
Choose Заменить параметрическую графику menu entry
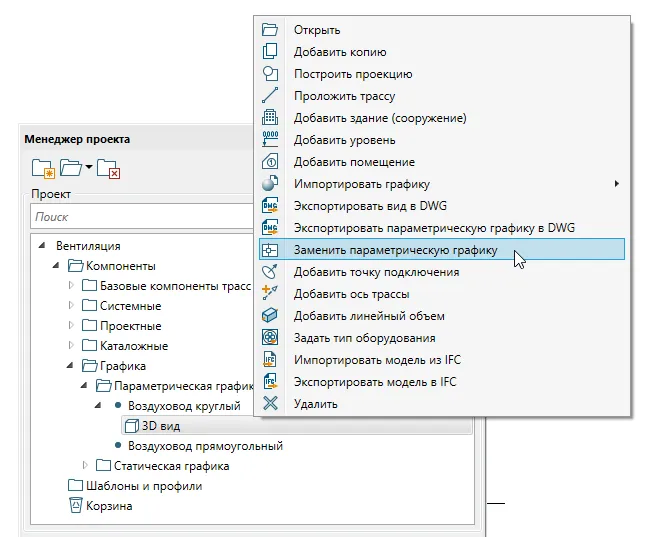394,250
